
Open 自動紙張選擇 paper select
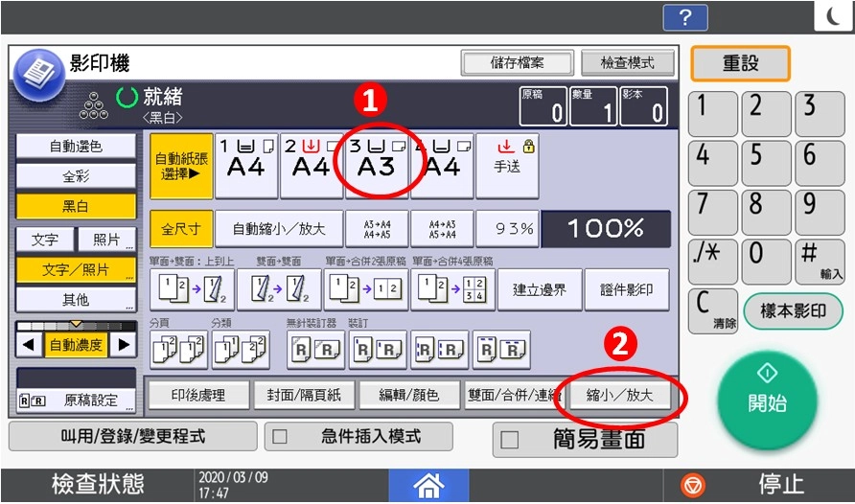coord(181,166)
